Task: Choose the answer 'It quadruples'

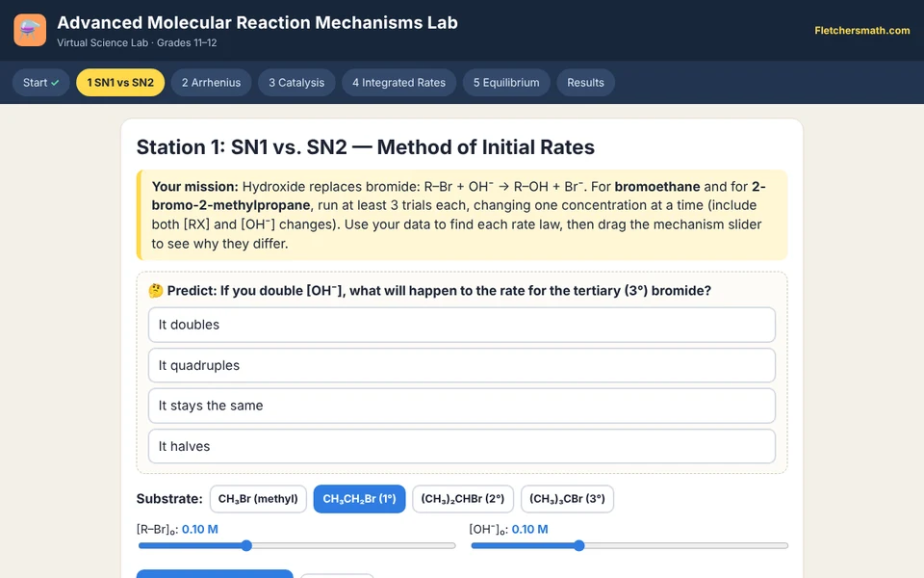Action: 461,366
